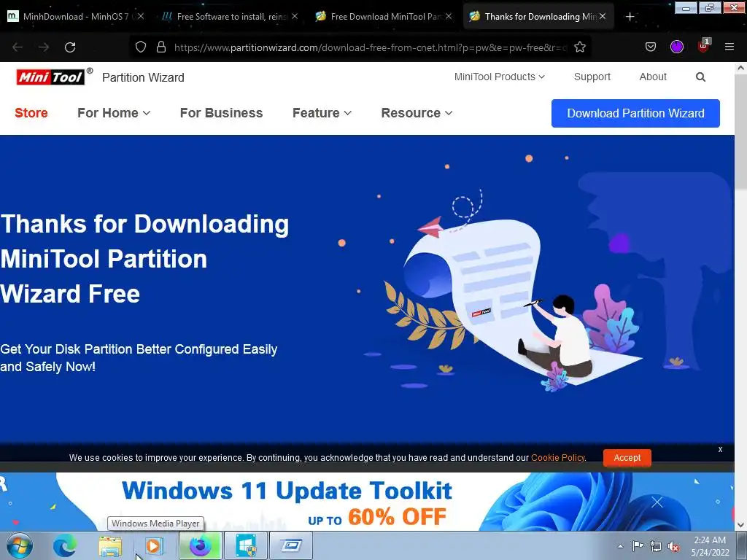The image size is (747, 560).
Task: Click the network tray icon
Action: click(656, 546)
